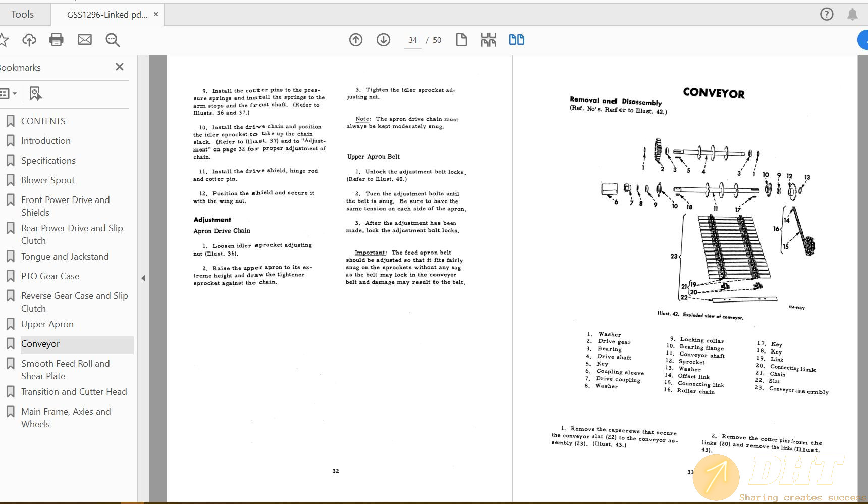Open the Specifications bookmark link

pos(48,161)
